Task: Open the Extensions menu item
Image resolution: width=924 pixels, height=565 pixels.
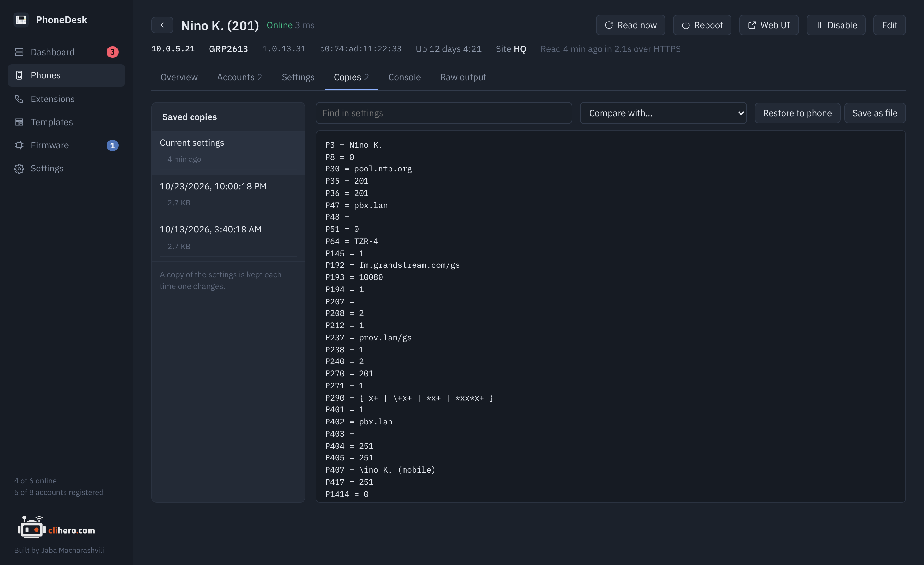Action: tap(66, 99)
